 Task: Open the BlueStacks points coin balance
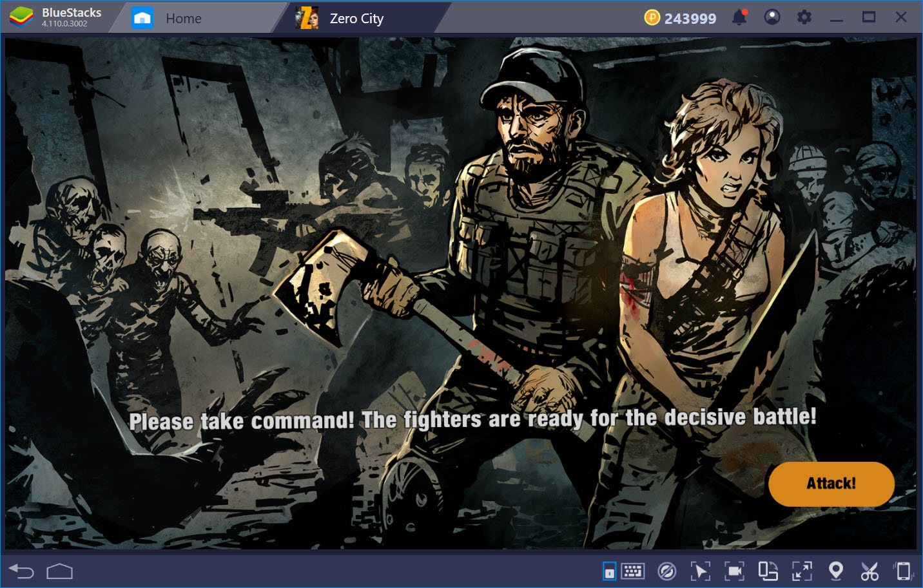click(652, 18)
